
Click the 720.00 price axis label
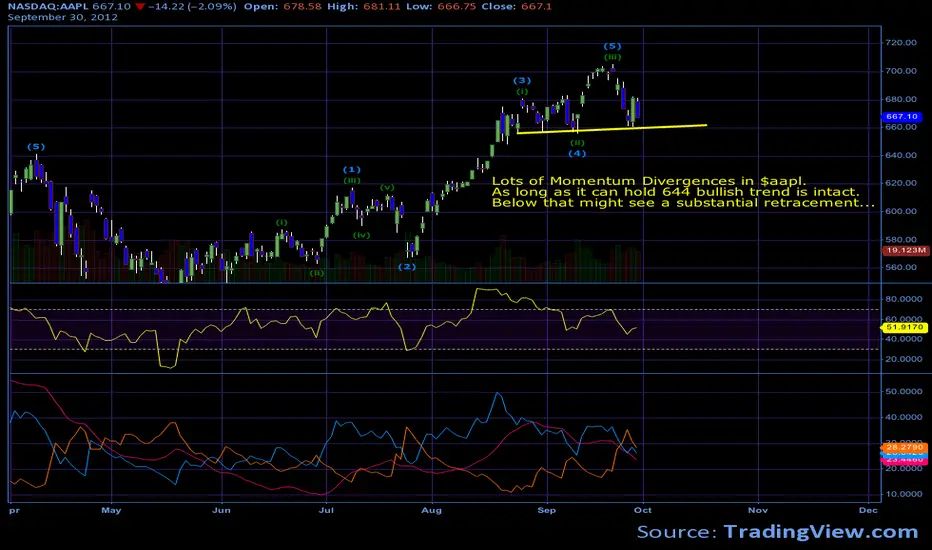(901, 43)
